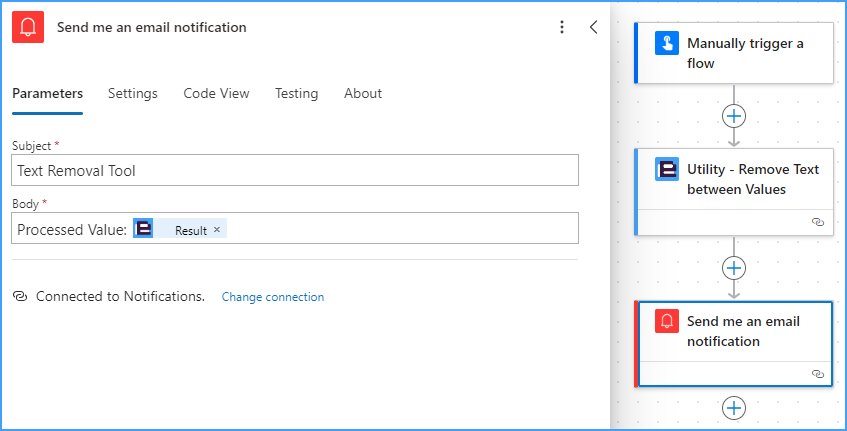Viewport: 847px width, 431px height.
Task: Click connection link icon on Remove Text card
Action: coord(818,222)
